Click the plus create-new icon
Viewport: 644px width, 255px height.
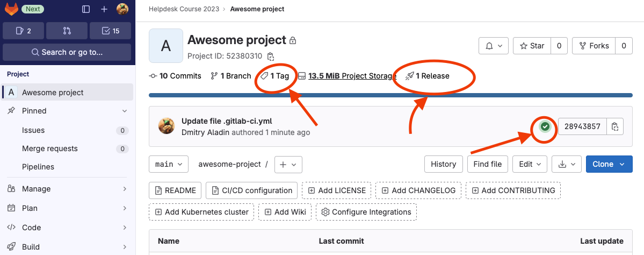(x=104, y=9)
